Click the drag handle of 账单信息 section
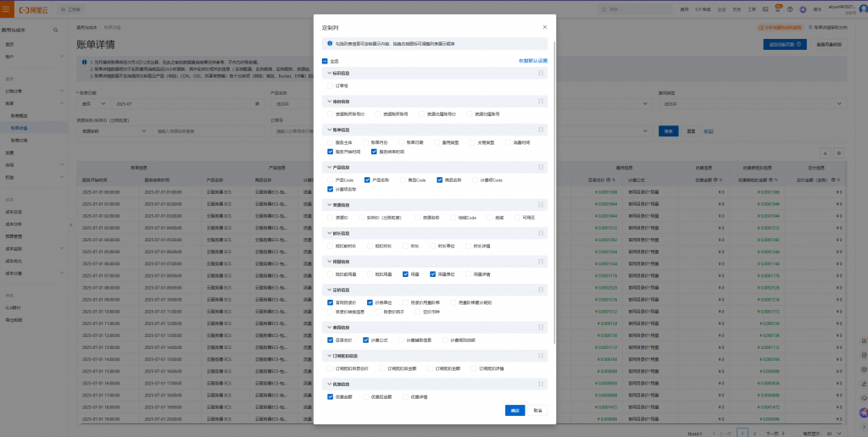This screenshot has width=868, height=437. click(540, 130)
